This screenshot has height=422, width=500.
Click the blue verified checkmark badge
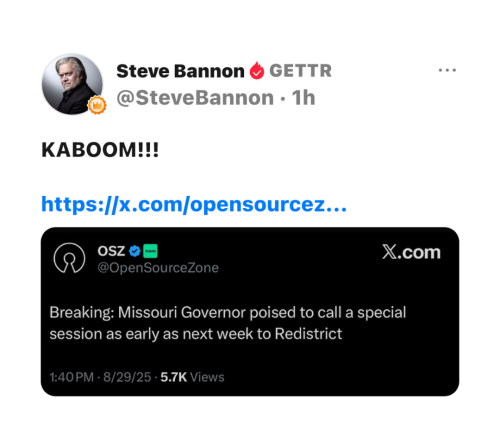[x=135, y=251]
